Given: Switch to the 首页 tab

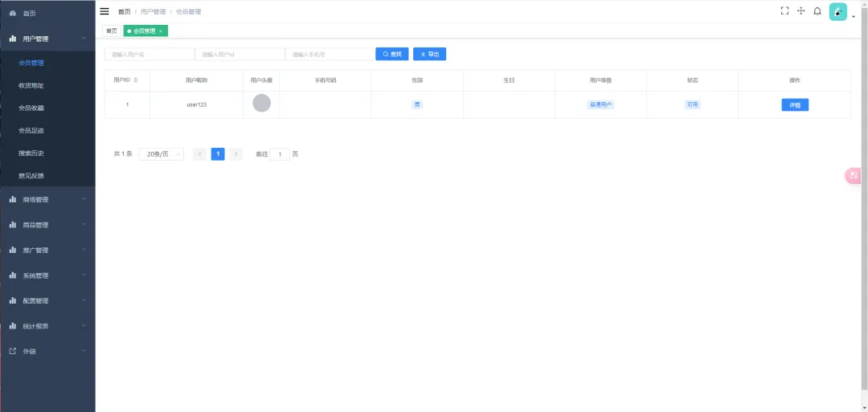Looking at the screenshot, I should coord(110,31).
